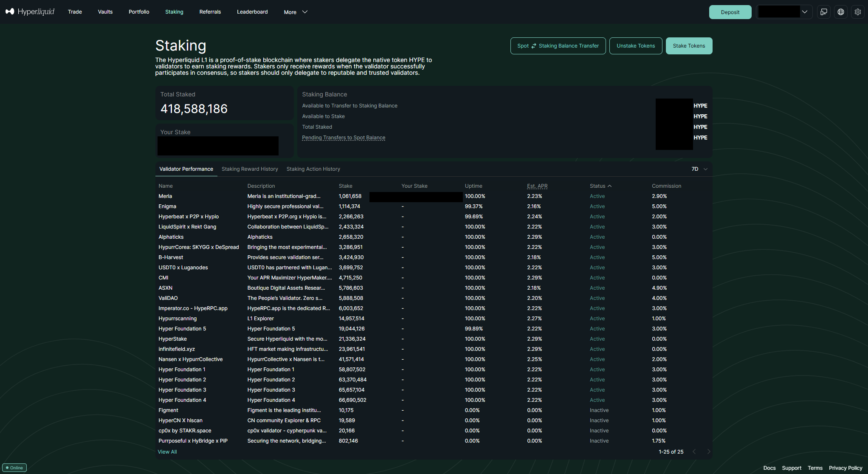
Task: Sort by the Commission column header
Action: (x=666, y=186)
